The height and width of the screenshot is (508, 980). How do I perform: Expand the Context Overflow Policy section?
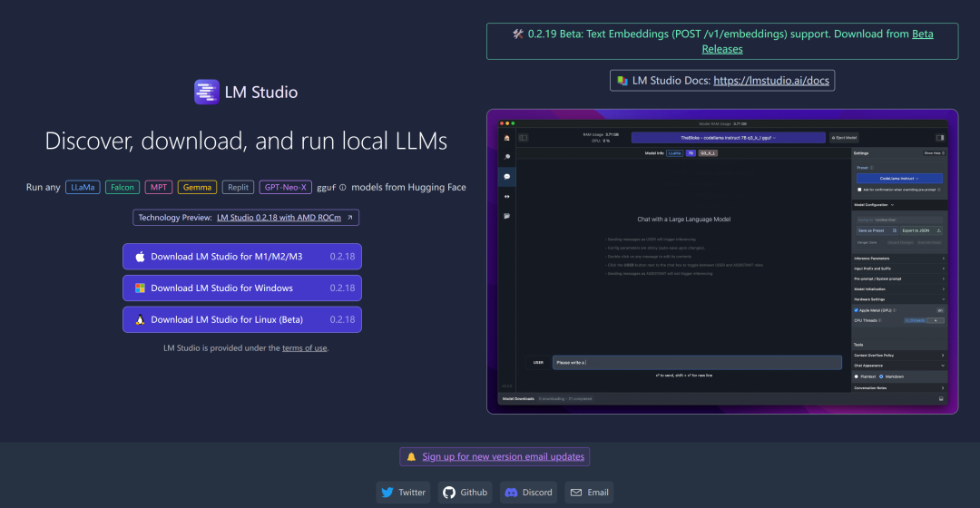pyautogui.click(x=900, y=356)
